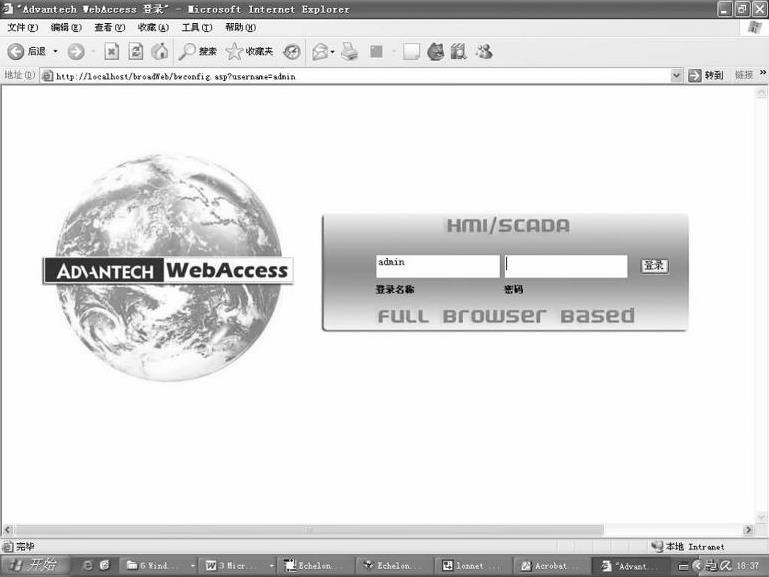
Task: Open the 收藏 (Favorites) menu
Action: click(x=154, y=27)
